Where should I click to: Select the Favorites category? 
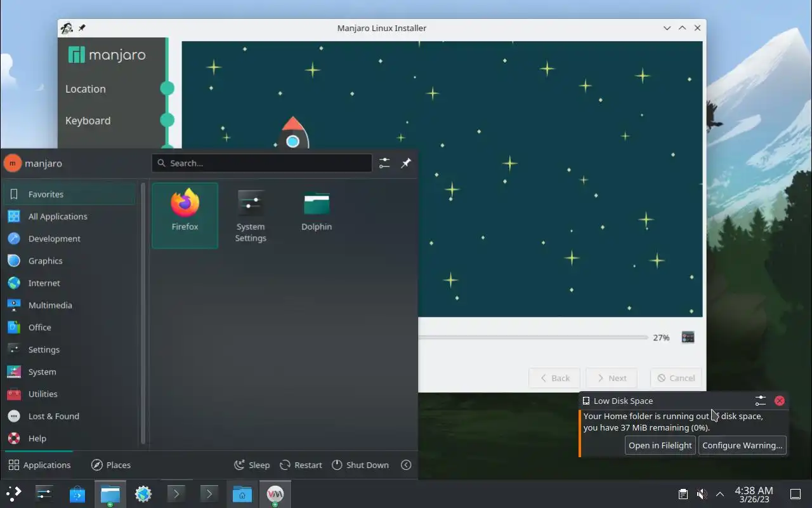click(70, 194)
